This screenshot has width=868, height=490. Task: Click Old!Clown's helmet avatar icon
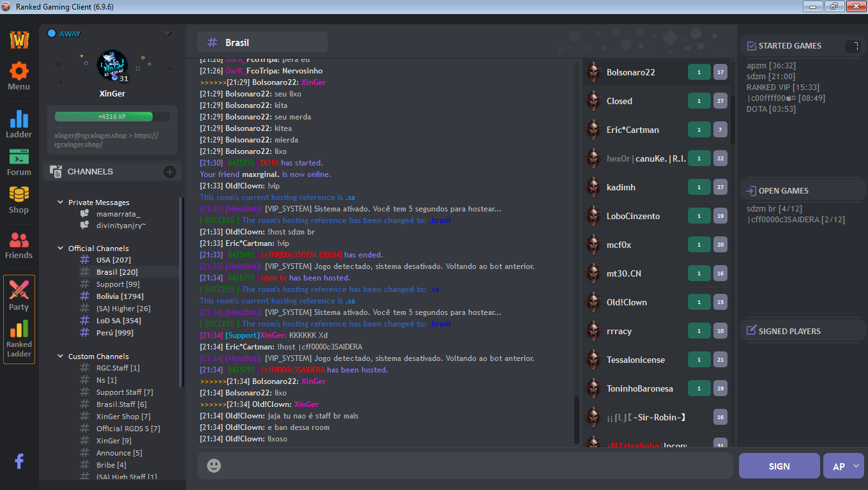click(x=593, y=302)
